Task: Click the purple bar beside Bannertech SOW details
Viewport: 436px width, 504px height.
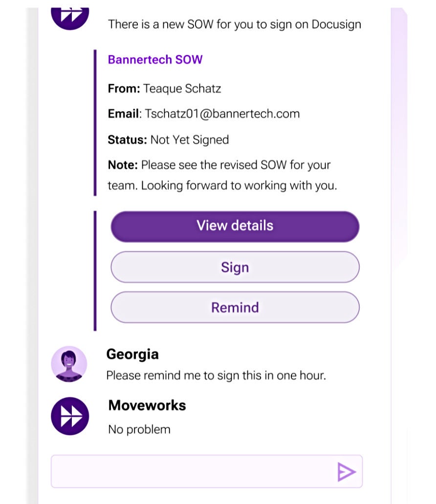Action: tap(95, 122)
